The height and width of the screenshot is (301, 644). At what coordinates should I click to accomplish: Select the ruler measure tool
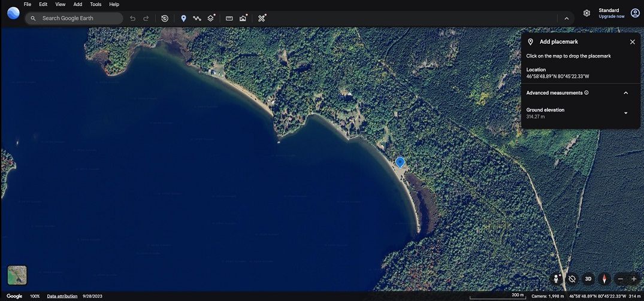tap(229, 19)
